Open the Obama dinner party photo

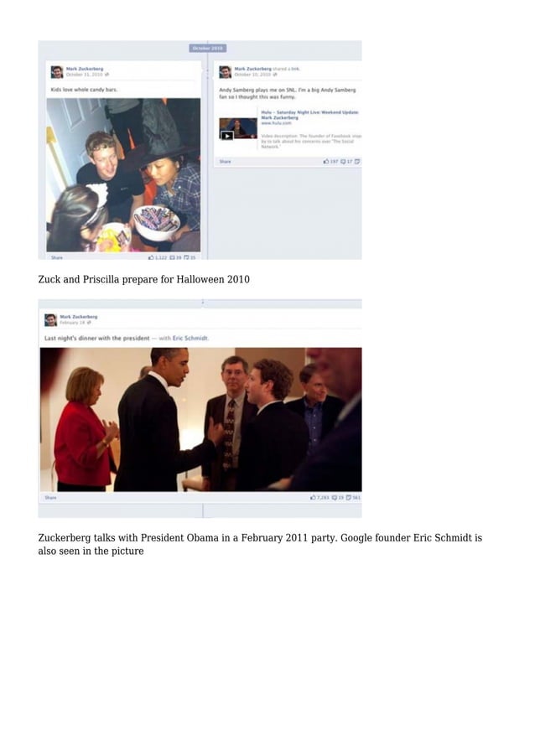click(x=200, y=419)
